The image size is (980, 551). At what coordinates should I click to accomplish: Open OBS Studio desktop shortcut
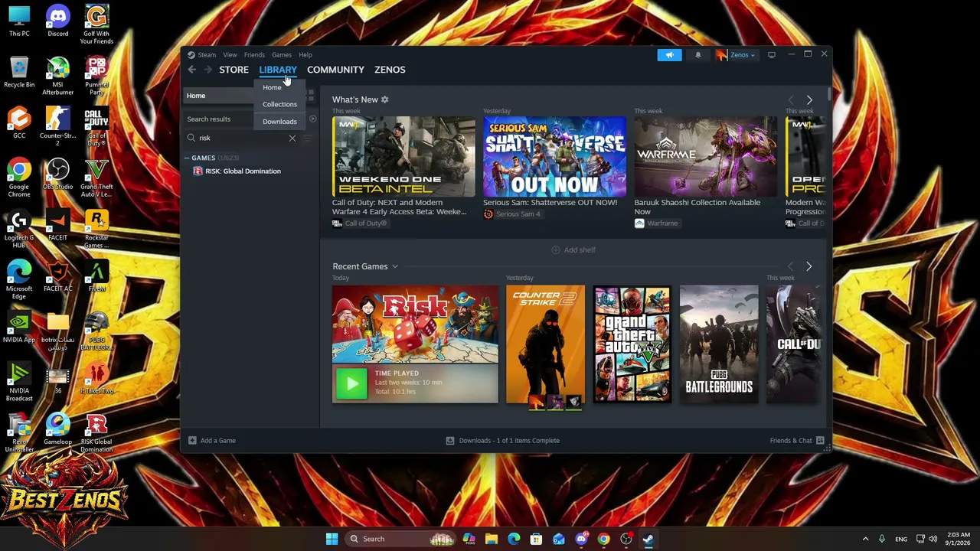click(x=57, y=174)
